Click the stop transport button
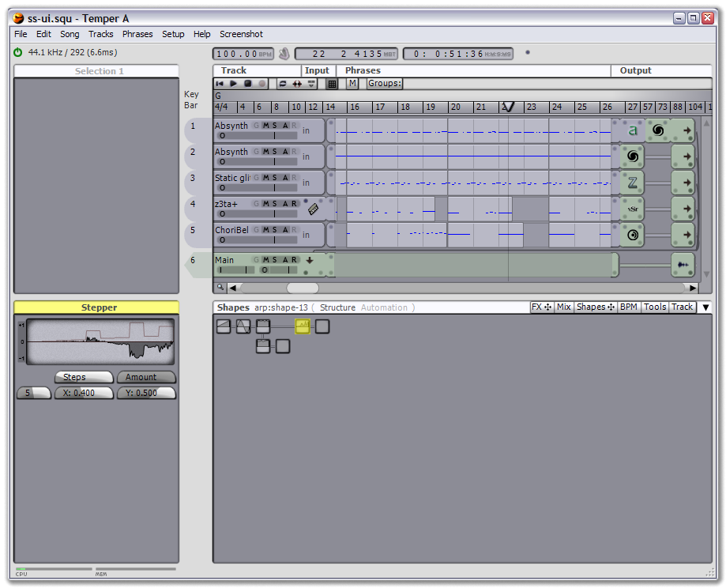Image resolution: width=726 pixels, height=588 pixels. 248,84
